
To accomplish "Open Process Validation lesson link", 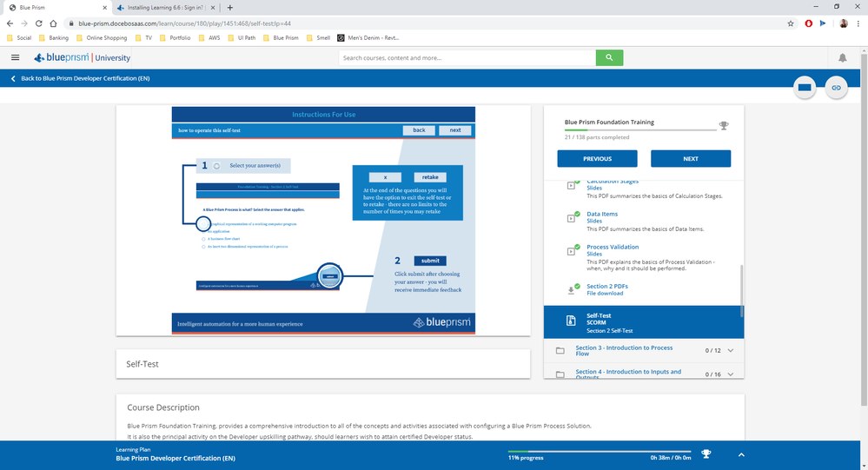I will point(613,248).
